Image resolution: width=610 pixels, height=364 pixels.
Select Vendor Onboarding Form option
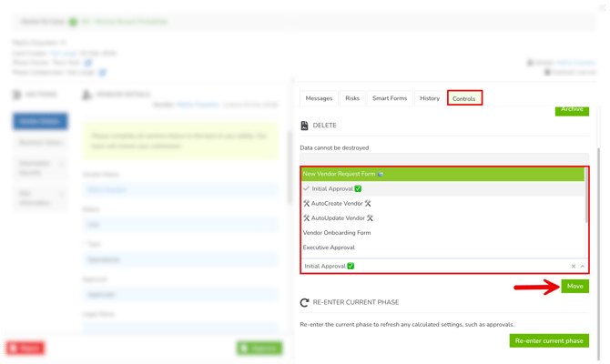(x=337, y=233)
